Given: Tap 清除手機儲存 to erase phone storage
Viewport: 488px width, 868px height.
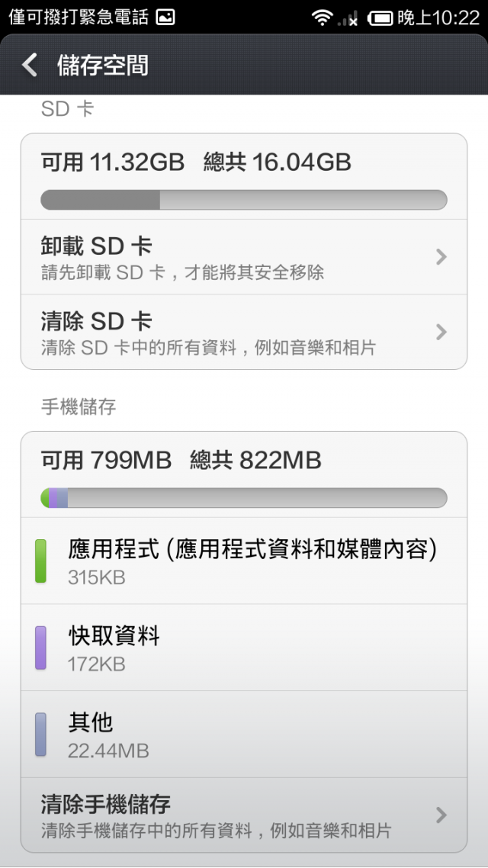Looking at the screenshot, I should point(244,815).
